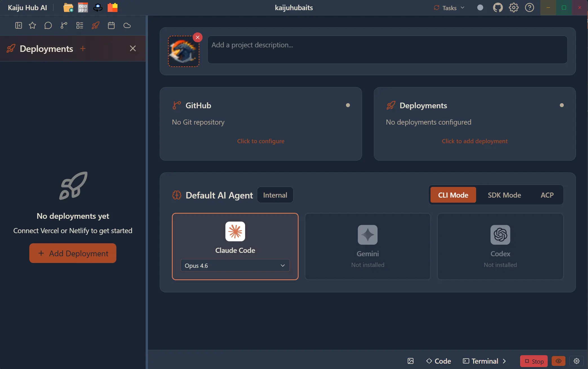Open the favorites star panel
588x369 pixels.
(32, 25)
